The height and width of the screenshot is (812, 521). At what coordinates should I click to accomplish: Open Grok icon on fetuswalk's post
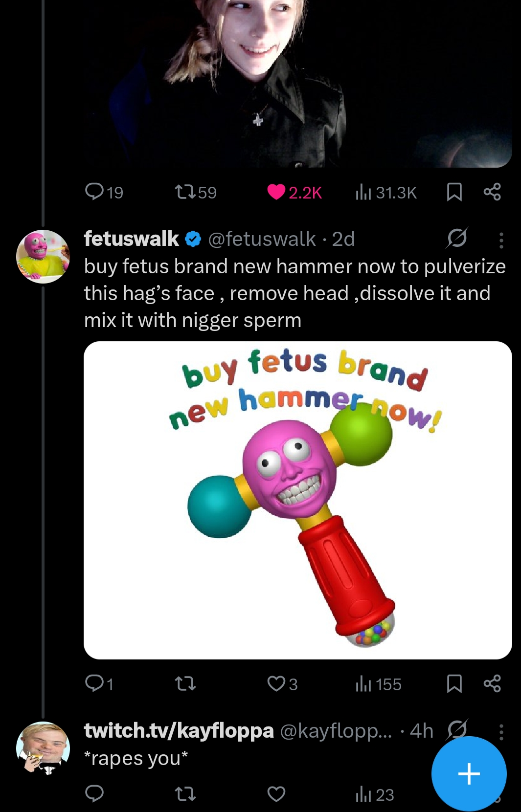point(457,238)
